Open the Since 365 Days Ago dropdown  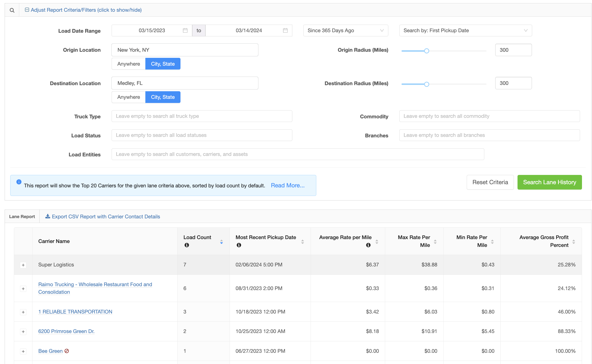pos(346,30)
